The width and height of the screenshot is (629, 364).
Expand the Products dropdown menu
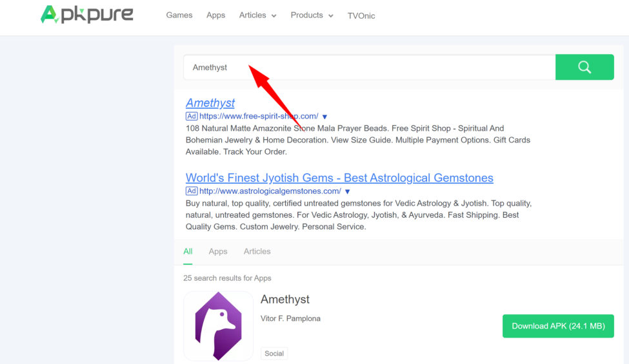312,15
